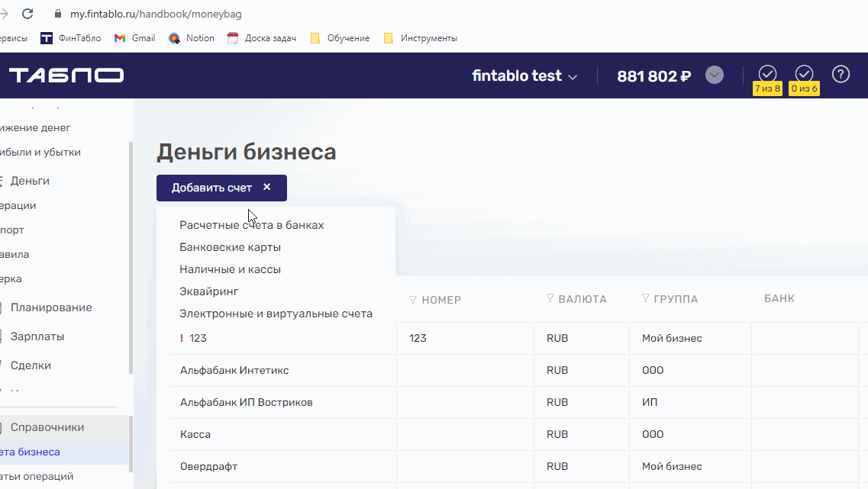Open Деньги section in sidebar

tap(30, 181)
